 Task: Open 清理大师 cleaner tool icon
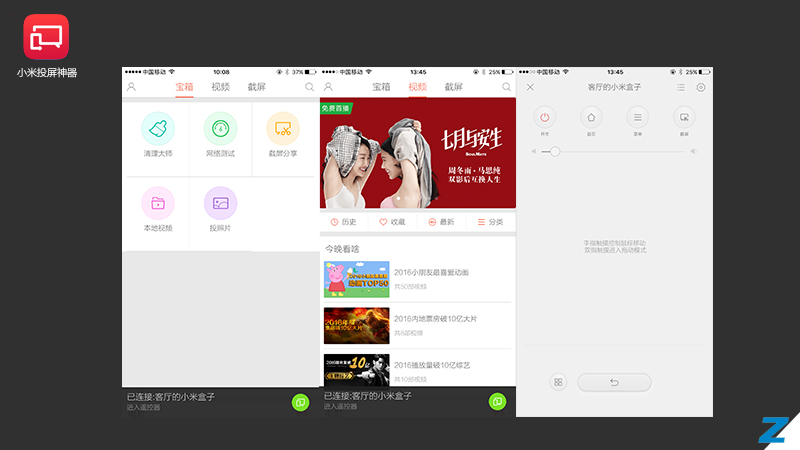click(x=158, y=129)
